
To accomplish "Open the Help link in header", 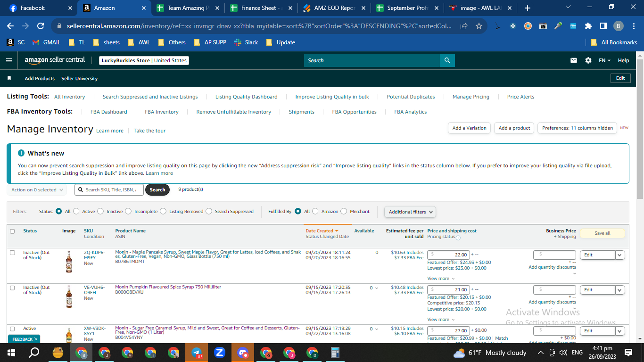I will point(623,60).
